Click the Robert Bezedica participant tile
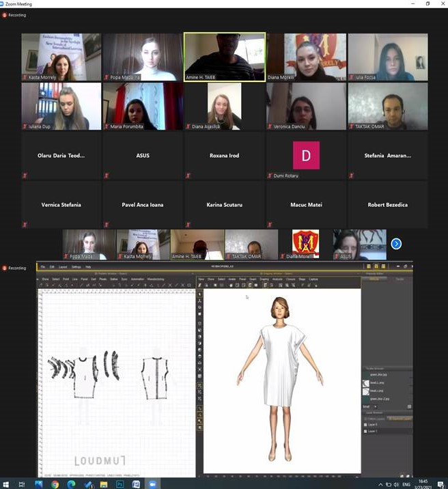 click(x=388, y=205)
